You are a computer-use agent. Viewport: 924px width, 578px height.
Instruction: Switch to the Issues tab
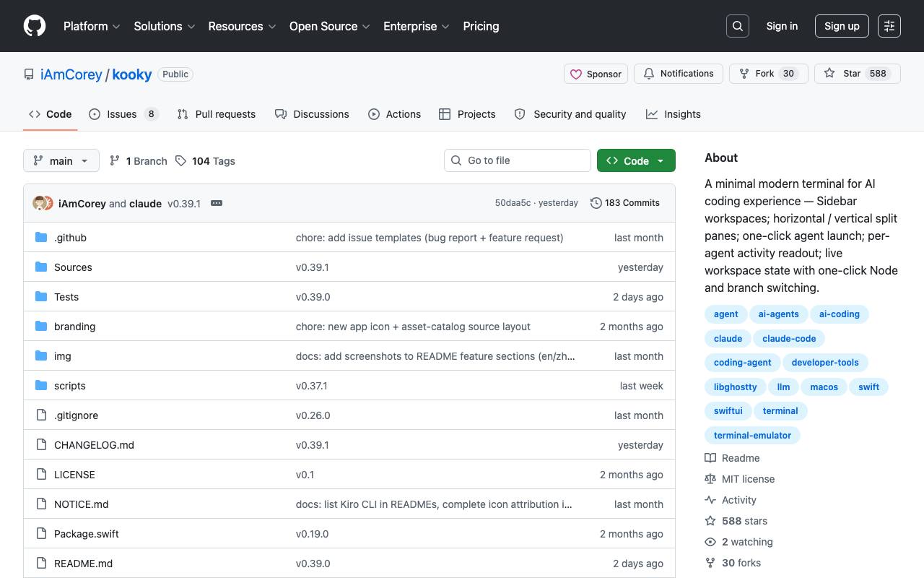pos(123,114)
